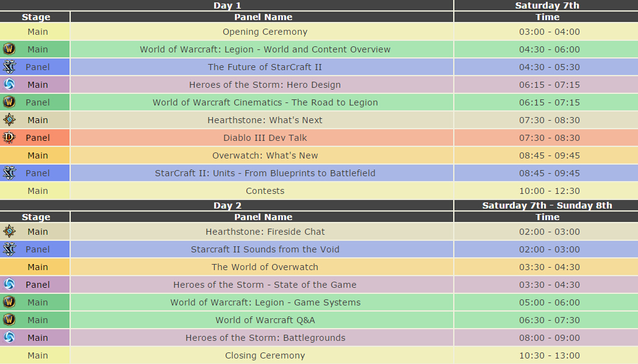The height and width of the screenshot is (364, 638).
Task: Click the Heroes of the Storm icon beside Hero Design
Action: tap(9, 85)
